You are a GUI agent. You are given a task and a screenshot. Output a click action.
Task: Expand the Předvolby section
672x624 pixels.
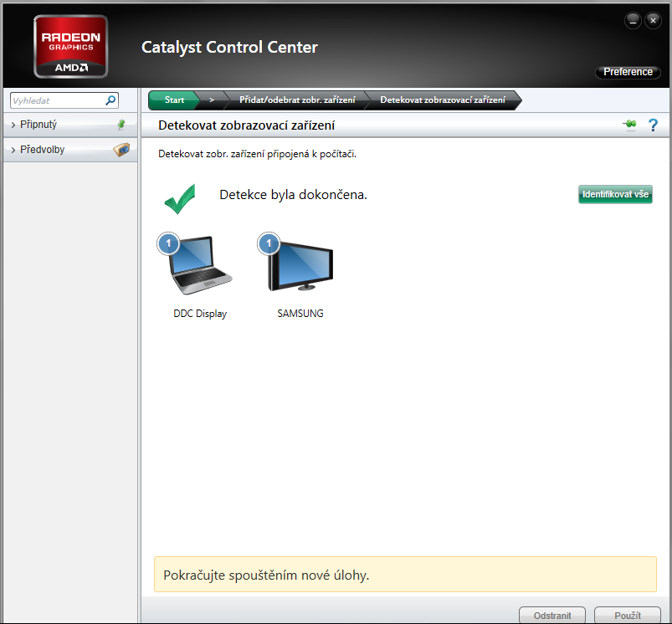pos(70,150)
